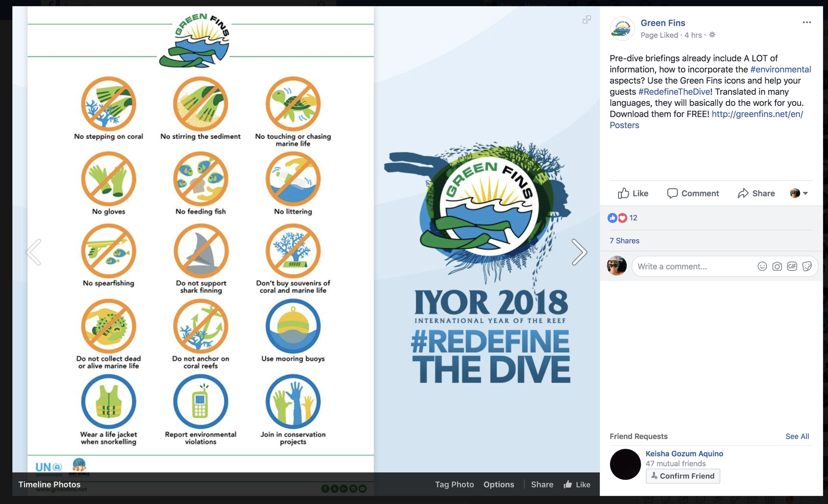Click Keisha Gozum Aquino's profile picture
This screenshot has height=504, width=828.
625,464
